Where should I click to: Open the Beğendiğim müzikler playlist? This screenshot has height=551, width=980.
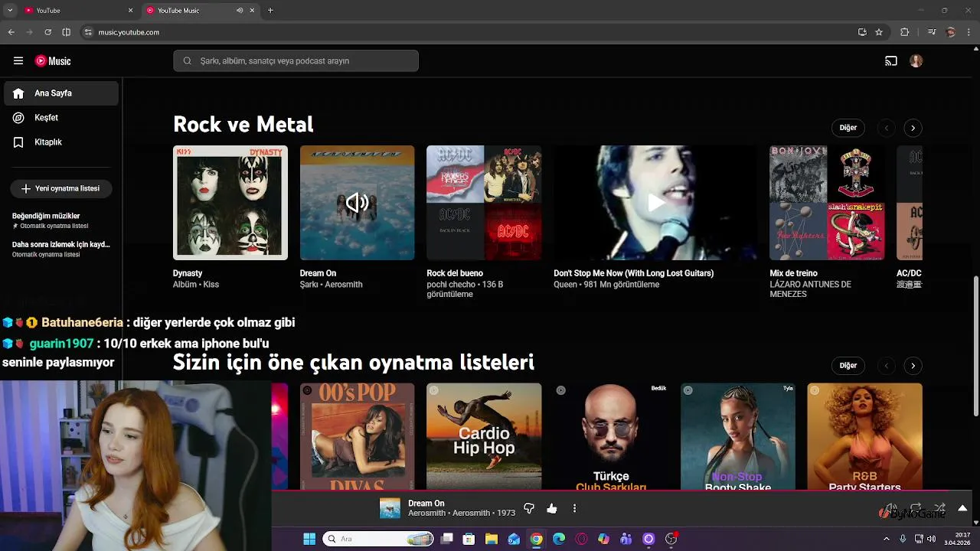pyautogui.click(x=61, y=220)
